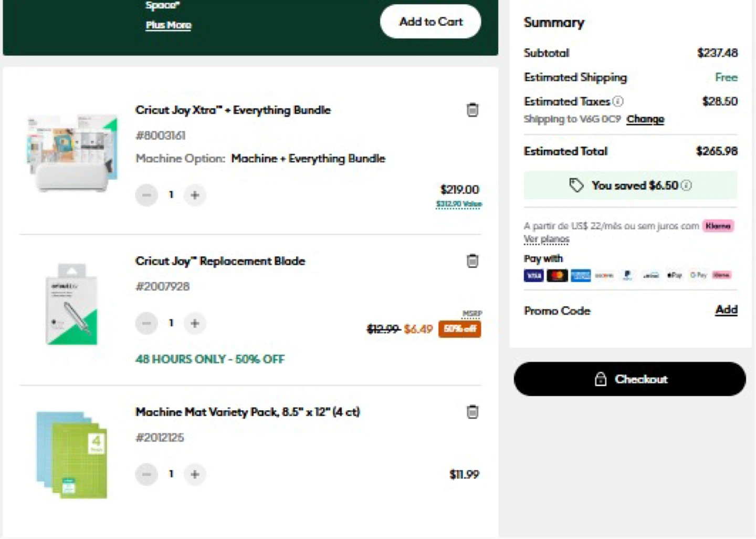
Task: Select PayPal payment icon
Action: [x=627, y=275]
